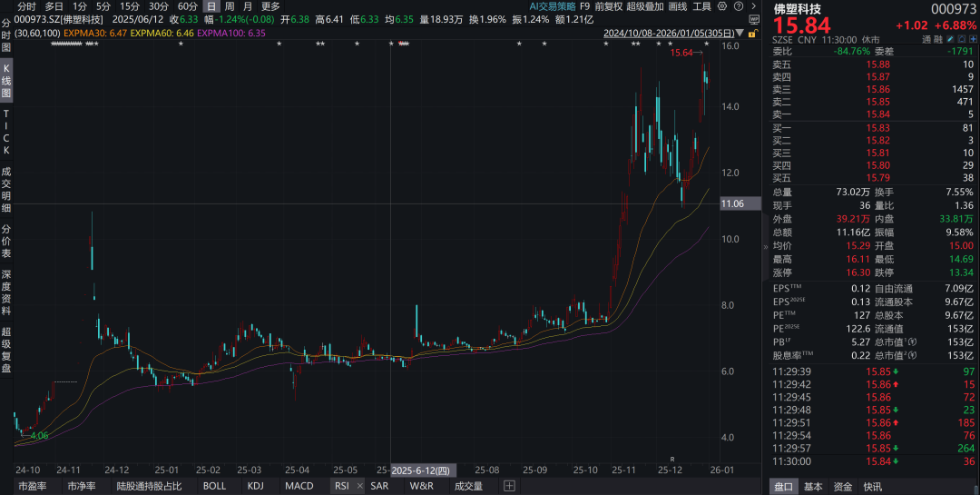Select the 月 monthly period
Image resolution: width=980 pixels, height=495 pixels.
pyautogui.click(x=248, y=6)
